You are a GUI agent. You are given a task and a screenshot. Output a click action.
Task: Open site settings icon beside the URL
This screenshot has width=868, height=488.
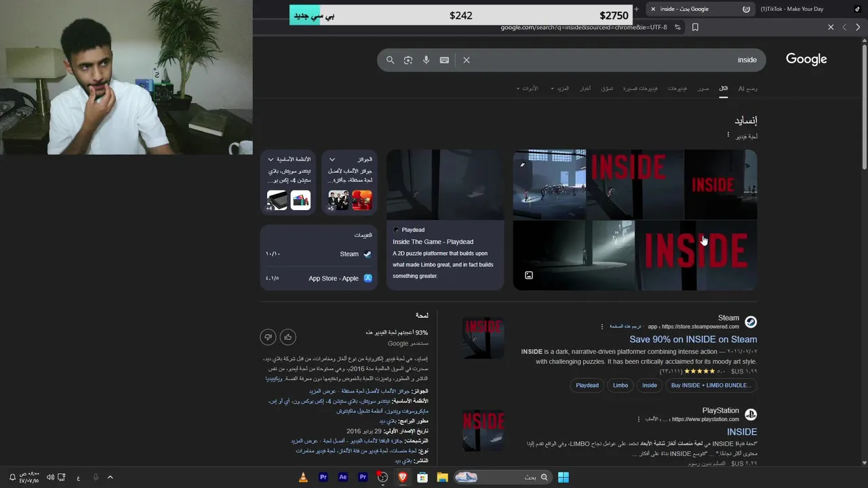point(677,27)
